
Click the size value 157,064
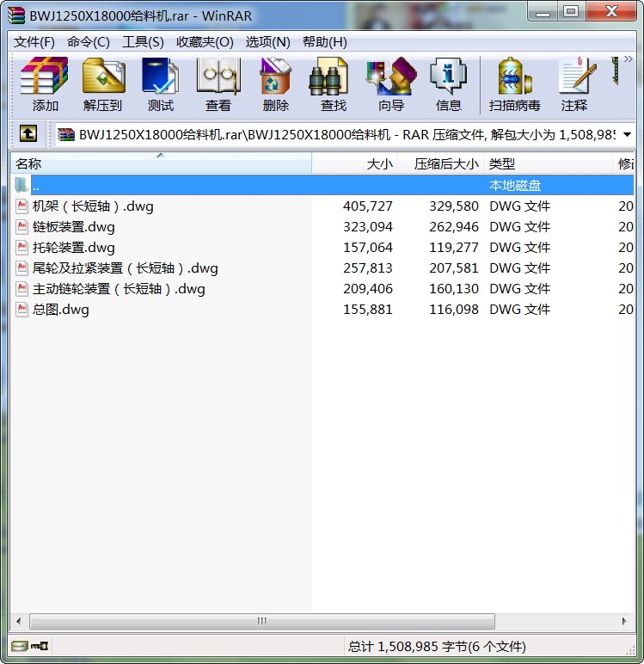[367, 248]
